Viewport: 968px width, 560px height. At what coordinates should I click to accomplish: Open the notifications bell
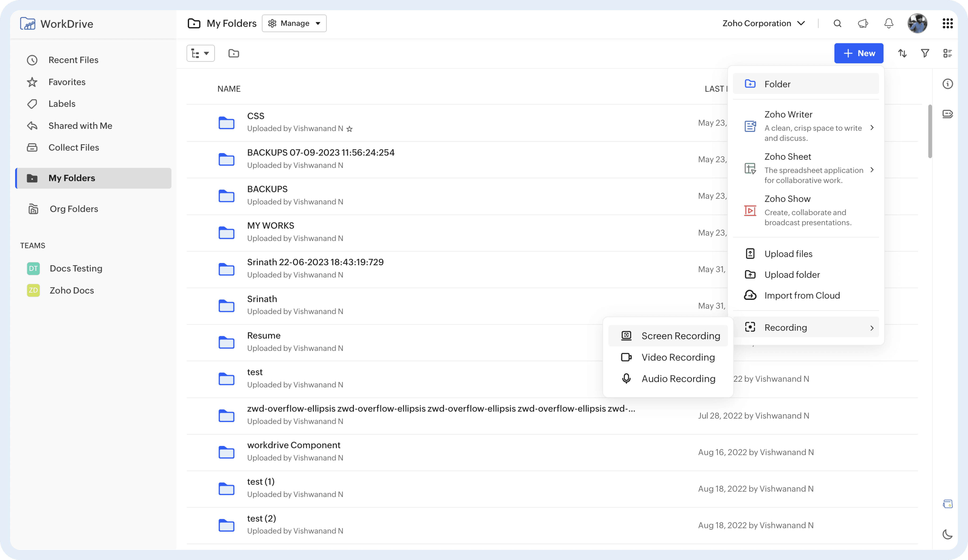pyautogui.click(x=889, y=23)
